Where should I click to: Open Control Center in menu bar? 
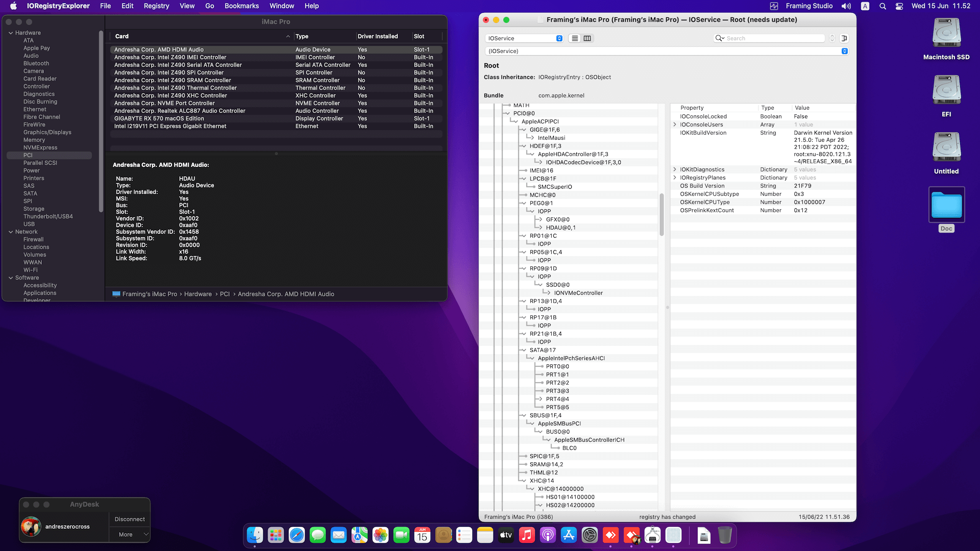pyautogui.click(x=899, y=6)
